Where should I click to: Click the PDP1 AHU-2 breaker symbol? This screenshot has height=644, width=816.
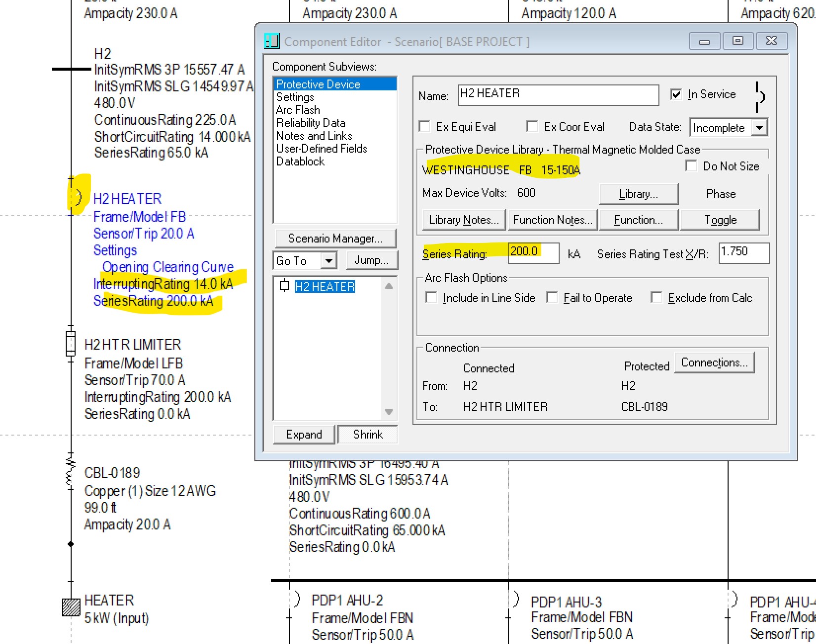(296, 599)
